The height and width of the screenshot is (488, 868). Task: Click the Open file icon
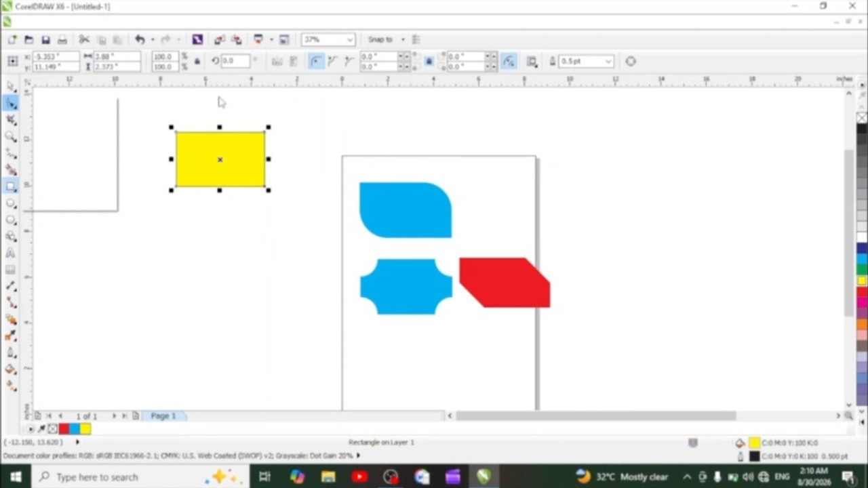29,40
